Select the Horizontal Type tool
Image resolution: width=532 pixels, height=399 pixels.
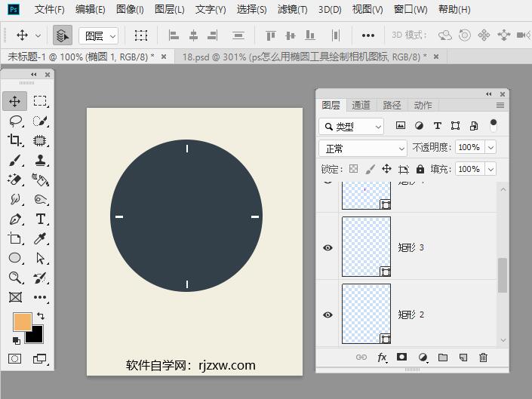(41, 219)
